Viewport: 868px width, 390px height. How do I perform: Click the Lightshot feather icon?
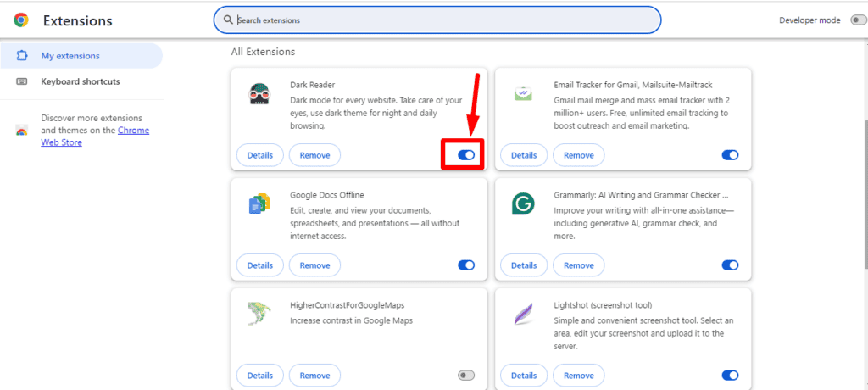pyautogui.click(x=523, y=315)
